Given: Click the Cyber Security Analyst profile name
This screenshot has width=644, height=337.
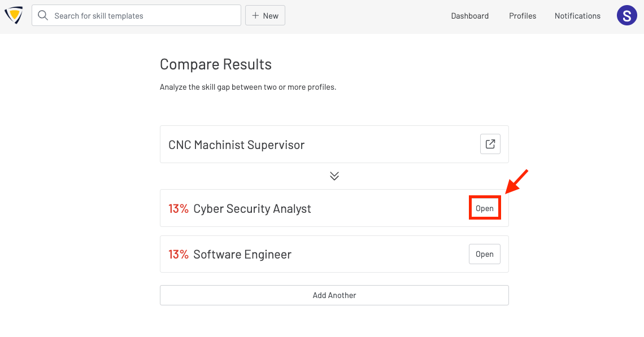Looking at the screenshot, I should click(252, 209).
